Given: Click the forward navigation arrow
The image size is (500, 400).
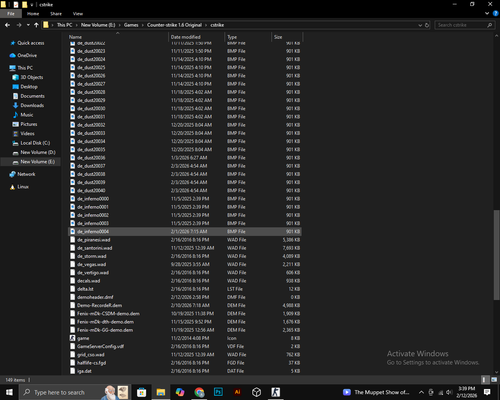Looking at the screenshot, I should pyautogui.click(x=19, y=25).
